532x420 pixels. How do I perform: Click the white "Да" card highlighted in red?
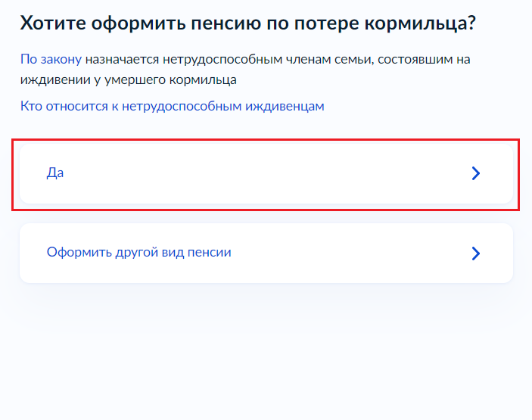tap(266, 173)
